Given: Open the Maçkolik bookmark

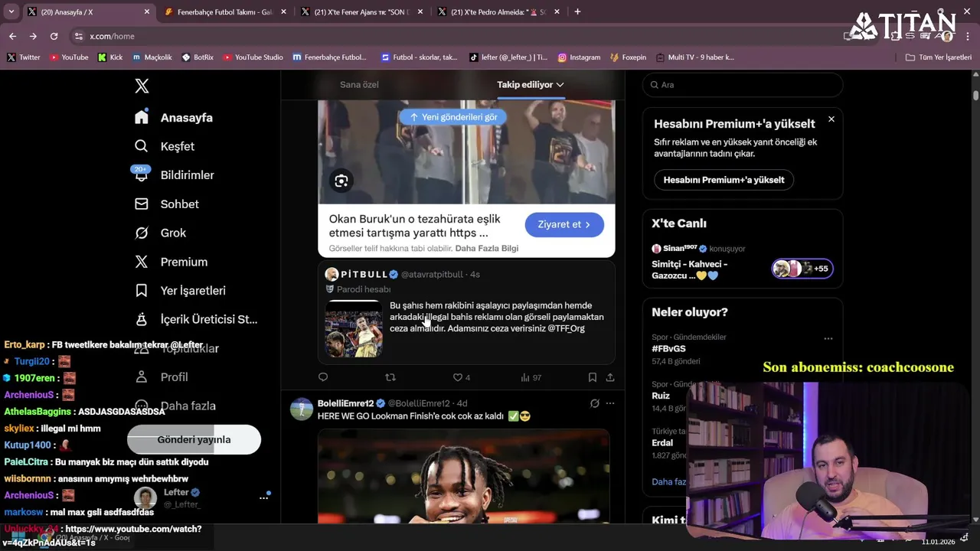Looking at the screenshot, I should point(152,57).
